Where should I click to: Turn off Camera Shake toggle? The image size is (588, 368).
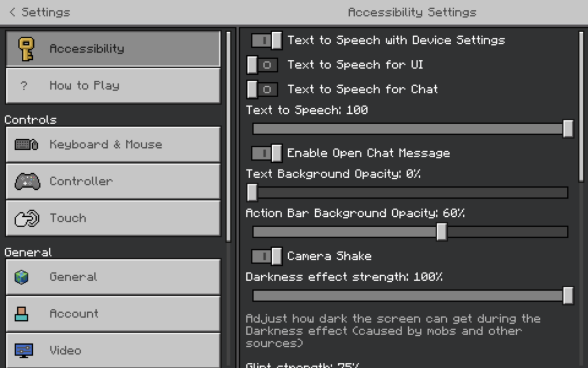267,256
